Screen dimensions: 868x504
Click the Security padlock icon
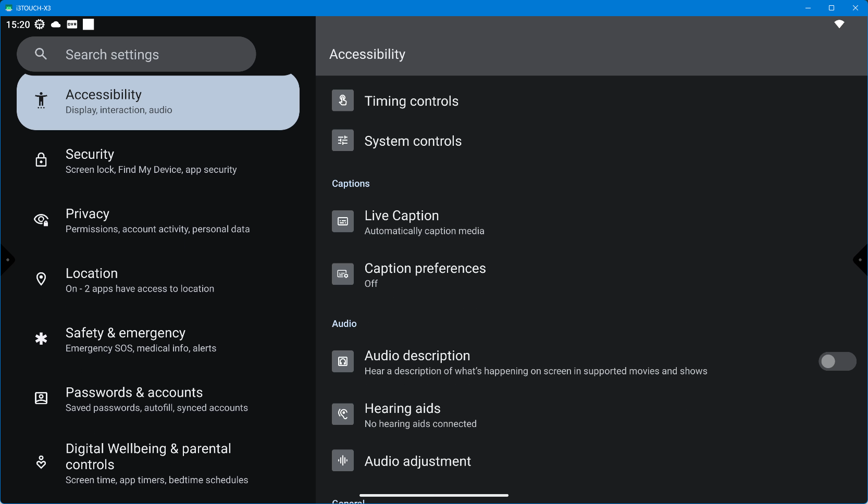coord(41,160)
